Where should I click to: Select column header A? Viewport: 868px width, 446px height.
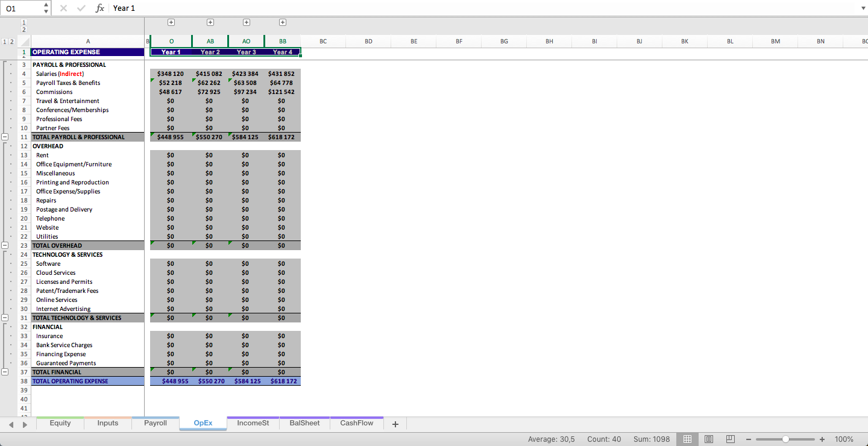pyautogui.click(x=88, y=42)
